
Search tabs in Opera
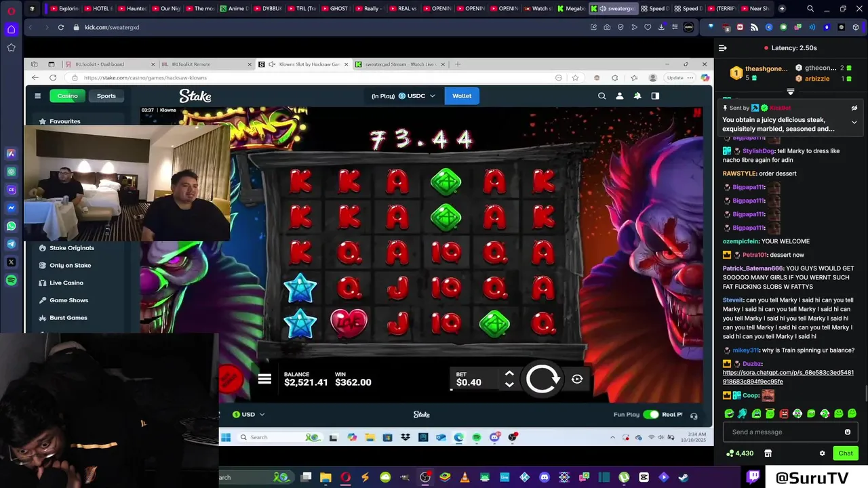point(810,9)
